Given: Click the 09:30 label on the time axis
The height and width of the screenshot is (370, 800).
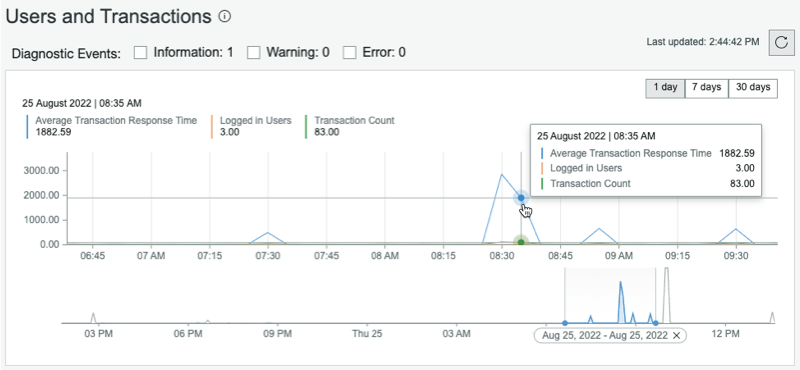Looking at the screenshot, I should click(x=736, y=256).
